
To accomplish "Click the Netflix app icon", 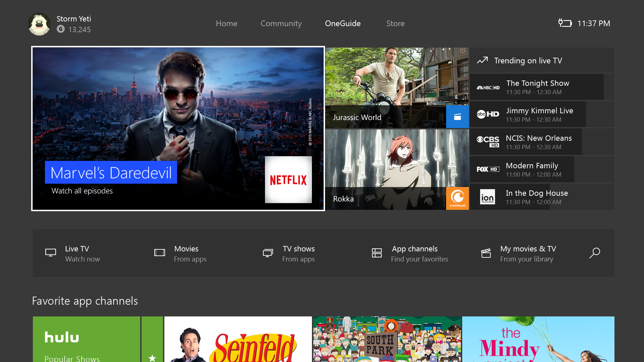I will [288, 180].
